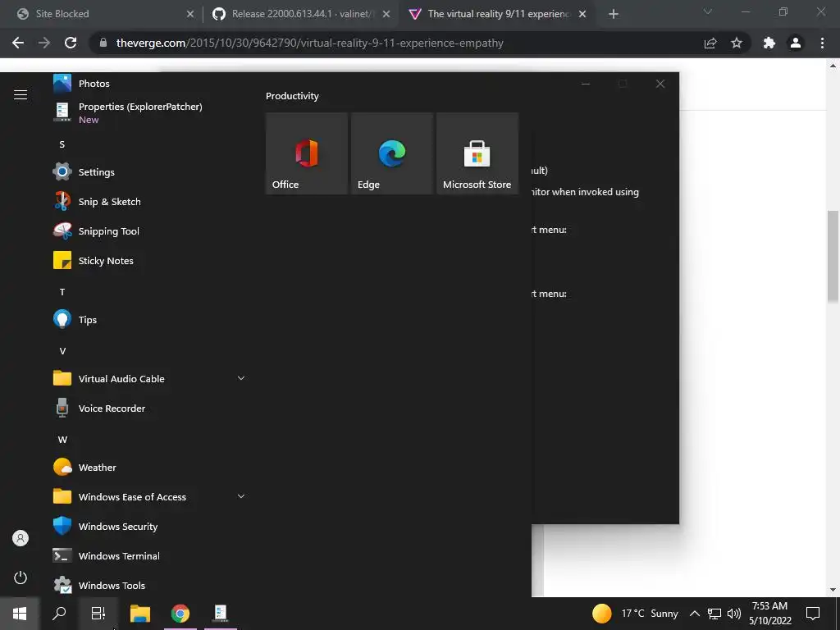Open the notification Action Center icon
Image resolution: width=840 pixels, height=630 pixels.
click(813, 614)
